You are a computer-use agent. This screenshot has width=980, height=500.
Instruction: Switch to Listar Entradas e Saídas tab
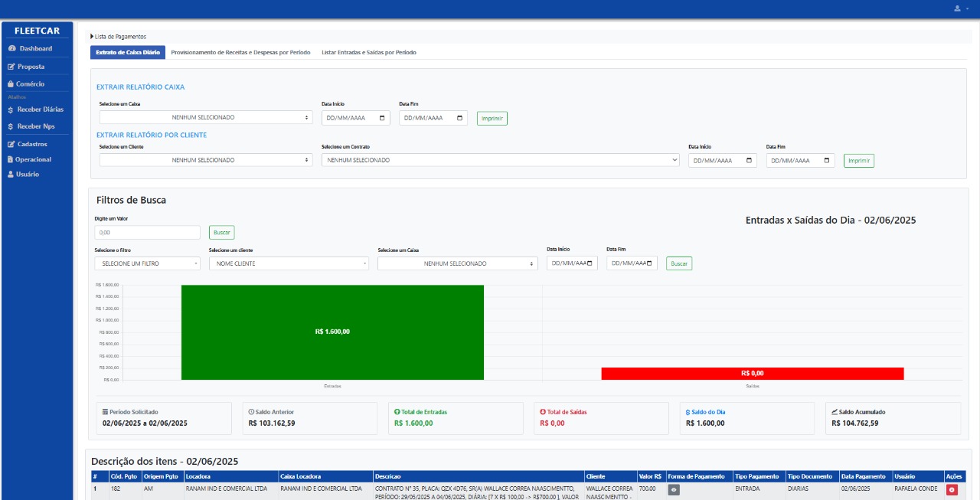[x=368, y=52]
